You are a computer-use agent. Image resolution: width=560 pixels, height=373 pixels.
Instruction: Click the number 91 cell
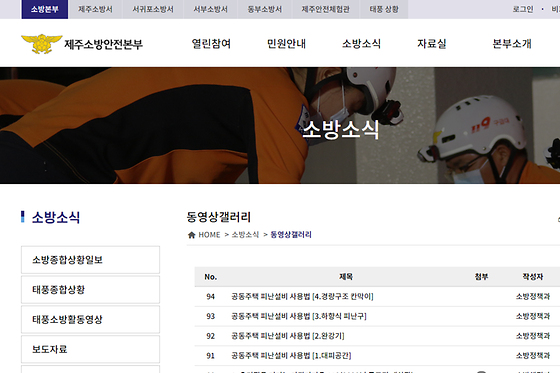pos(211,356)
